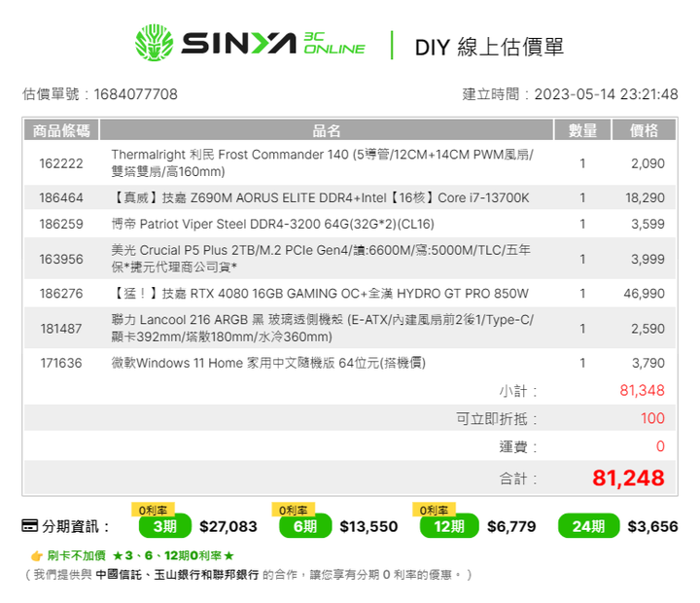Select the 24期 installment button
The image size is (700, 603).
pyautogui.click(x=589, y=526)
